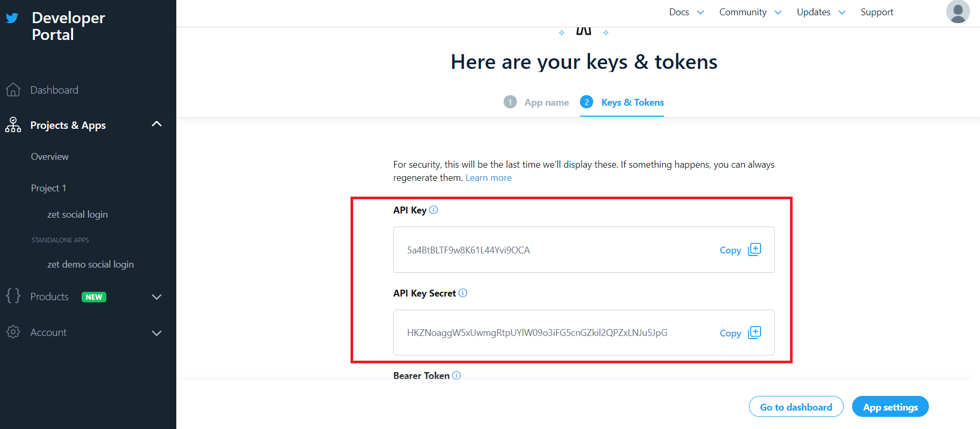
Task: Open the Docs dropdown menu
Action: click(686, 12)
